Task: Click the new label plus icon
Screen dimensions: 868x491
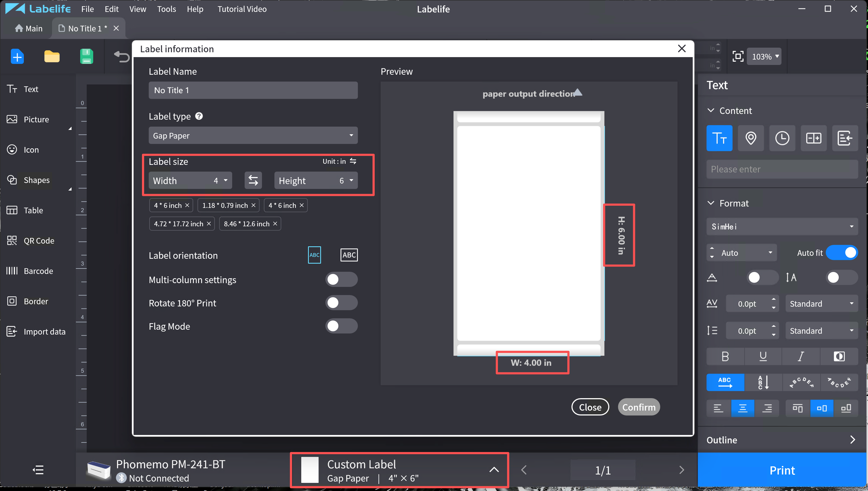Action: click(17, 56)
